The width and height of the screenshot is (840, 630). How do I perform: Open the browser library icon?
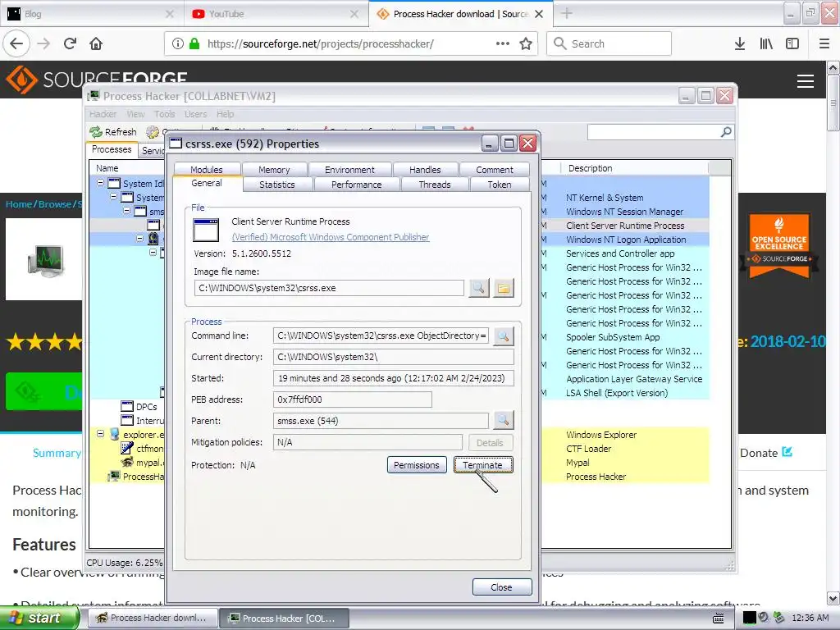coord(766,43)
